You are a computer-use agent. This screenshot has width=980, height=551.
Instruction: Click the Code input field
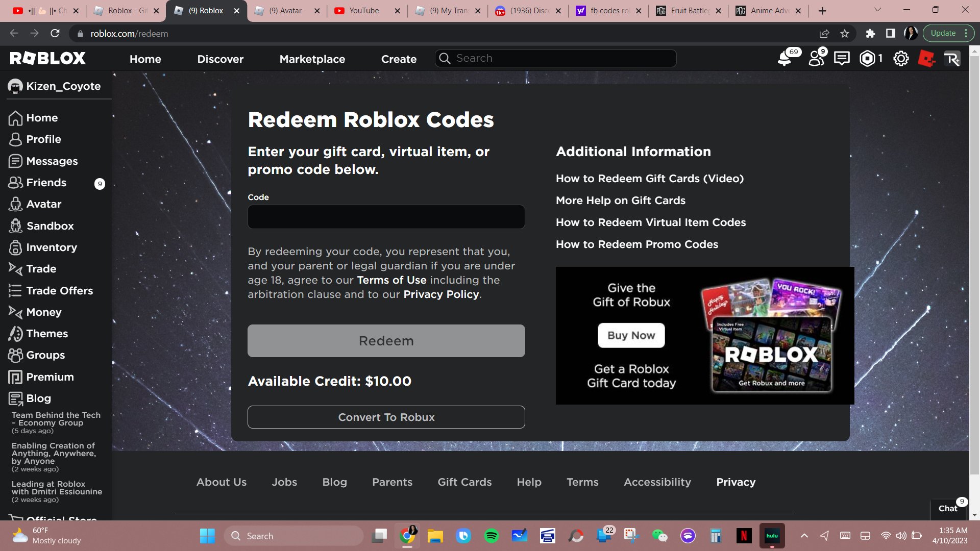coord(386,217)
